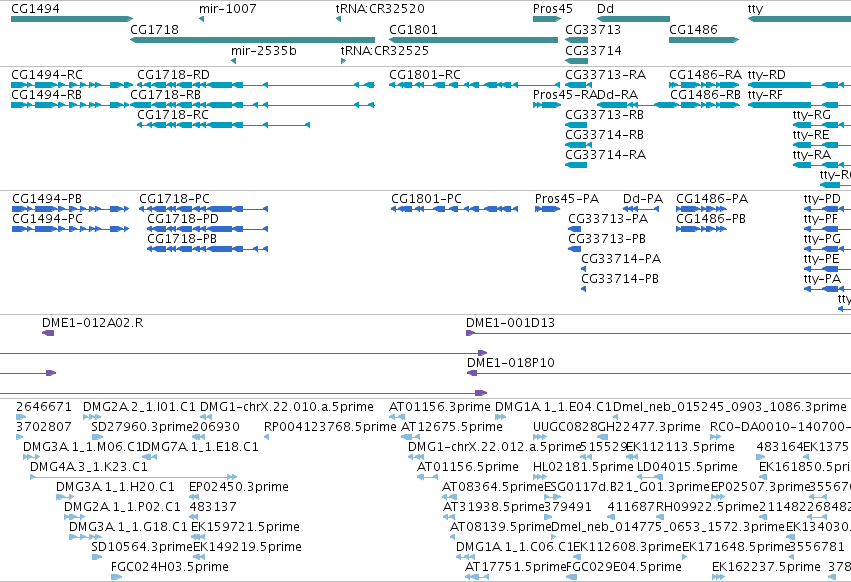Image resolution: width=851 pixels, height=582 pixels.
Task: Select the CG1494-PC protein label
Action: 47,218
